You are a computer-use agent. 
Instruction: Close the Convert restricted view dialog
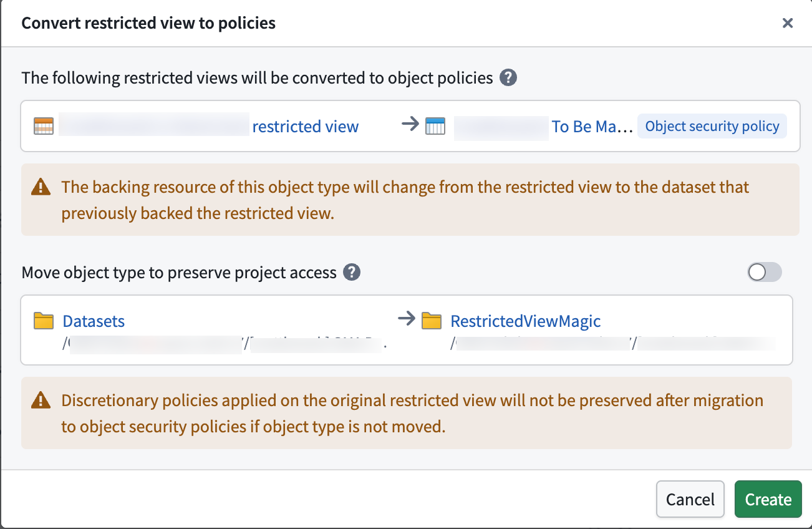(788, 23)
